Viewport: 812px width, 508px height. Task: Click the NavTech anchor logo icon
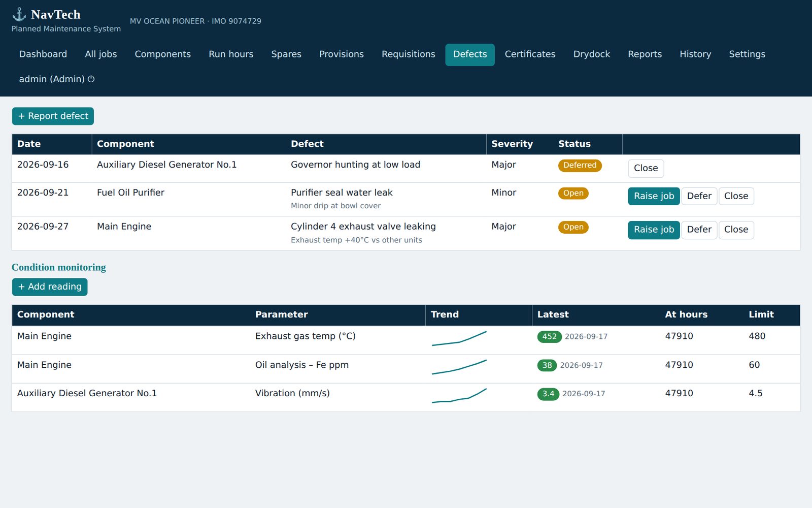click(x=19, y=14)
